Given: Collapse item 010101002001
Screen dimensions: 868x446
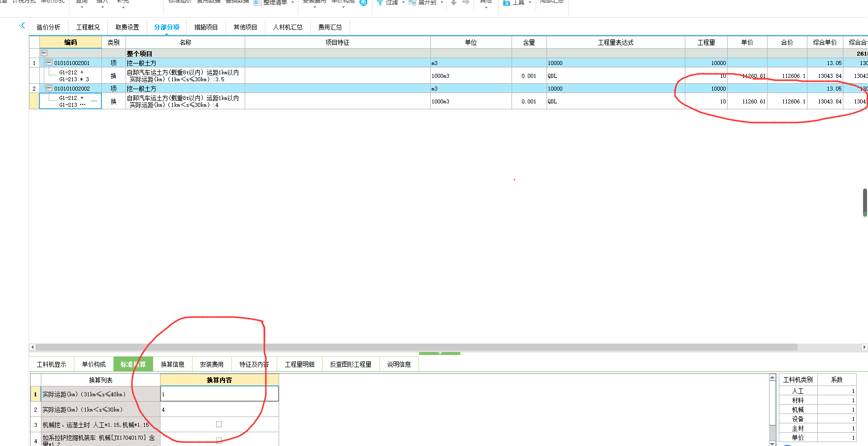Looking at the screenshot, I should (x=49, y=63).
